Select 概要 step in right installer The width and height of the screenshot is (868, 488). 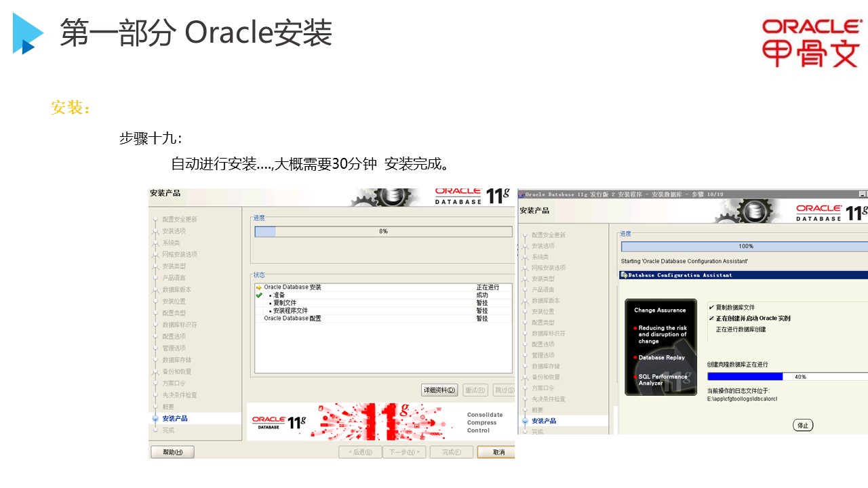(538, 410)
